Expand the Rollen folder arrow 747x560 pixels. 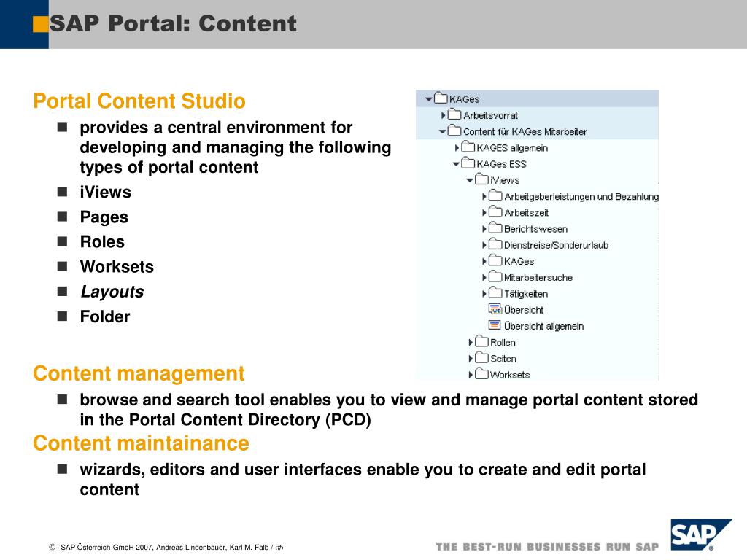pyautogui.click(x=471, y=342)
